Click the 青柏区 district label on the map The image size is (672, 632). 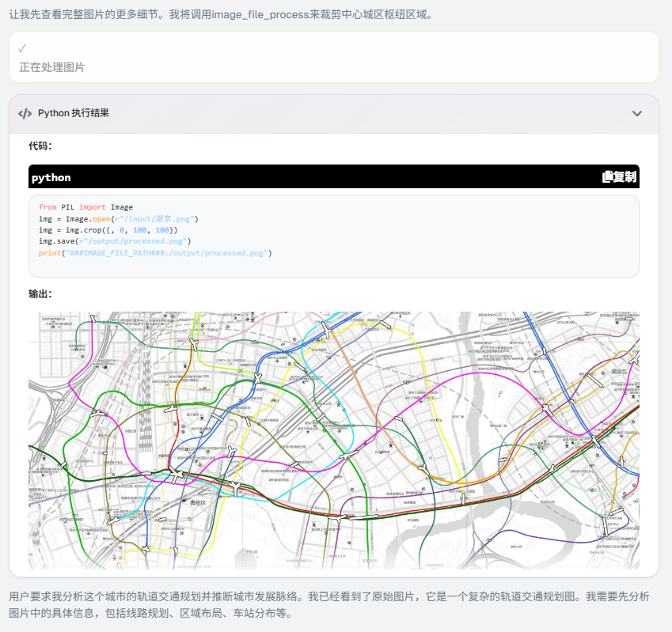[197, 502]
